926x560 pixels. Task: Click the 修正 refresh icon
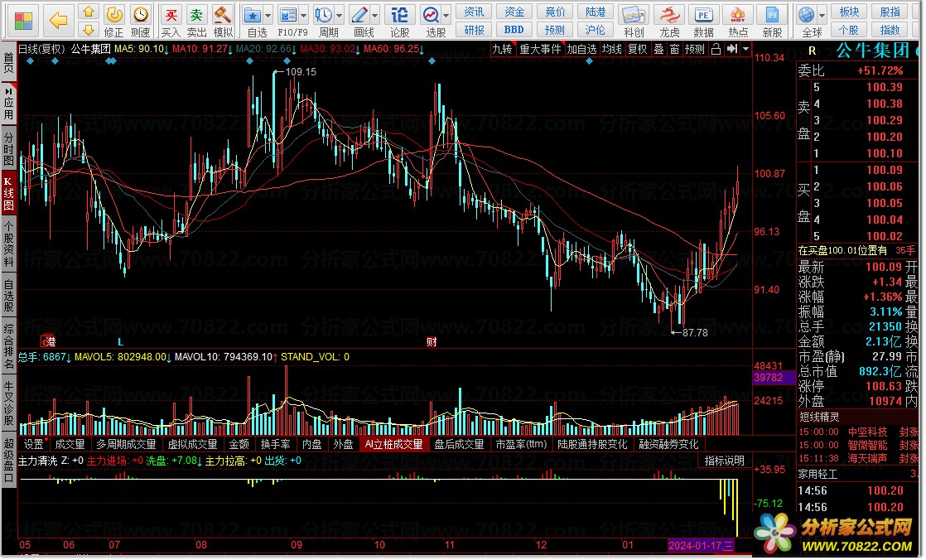click(x=114, y=15)
